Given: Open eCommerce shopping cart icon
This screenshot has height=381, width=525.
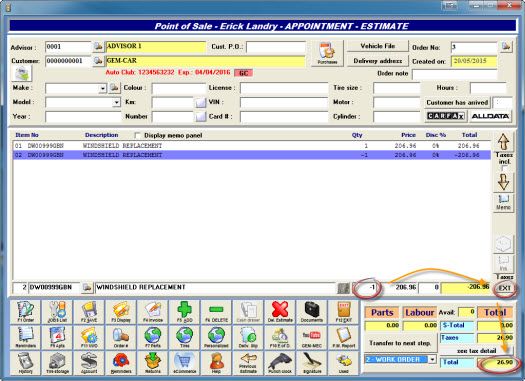Looking at the screenshot, I should tap(184, 363).
